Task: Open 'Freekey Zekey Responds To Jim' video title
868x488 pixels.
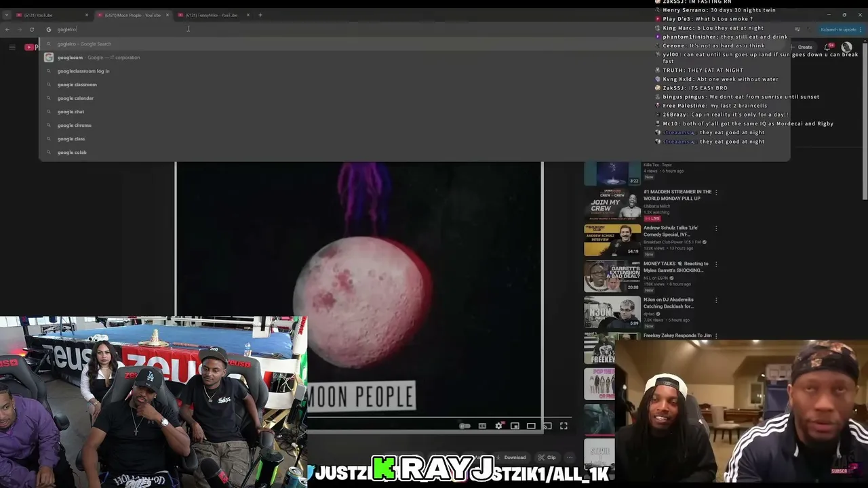Action: click(677, 335)
